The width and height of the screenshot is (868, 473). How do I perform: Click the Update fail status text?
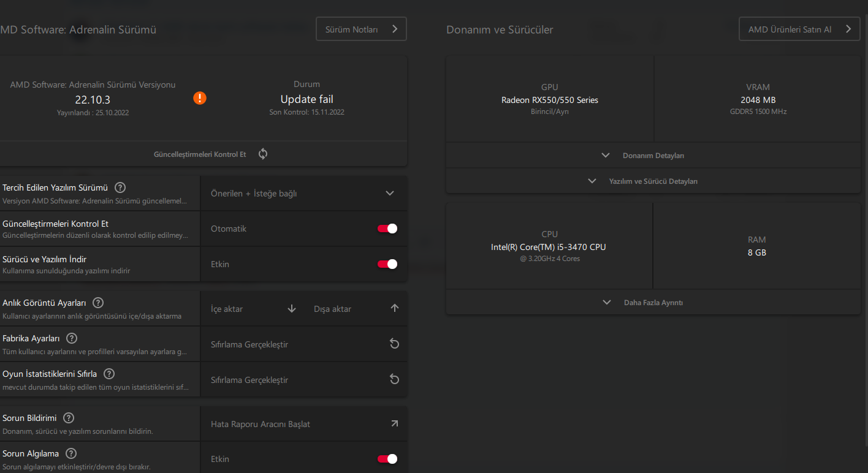point(307,99)
